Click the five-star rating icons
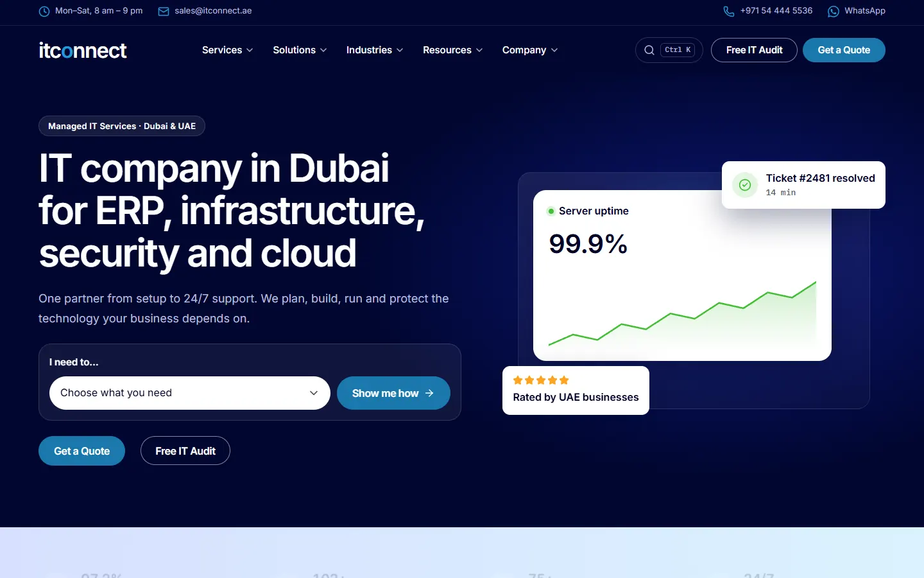 click(x=541, y=380)
